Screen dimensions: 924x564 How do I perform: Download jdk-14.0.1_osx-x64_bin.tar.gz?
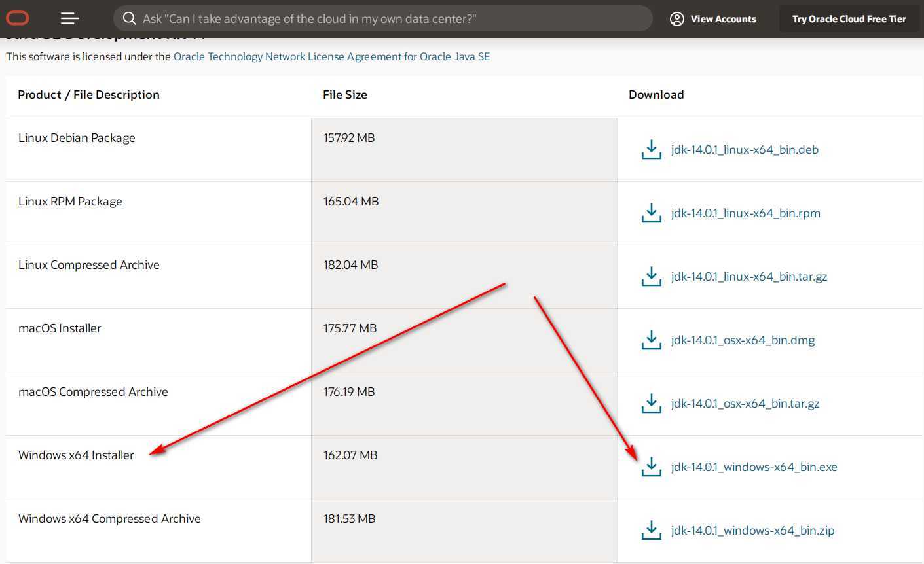pyautogui.click(x=745, y=404)
